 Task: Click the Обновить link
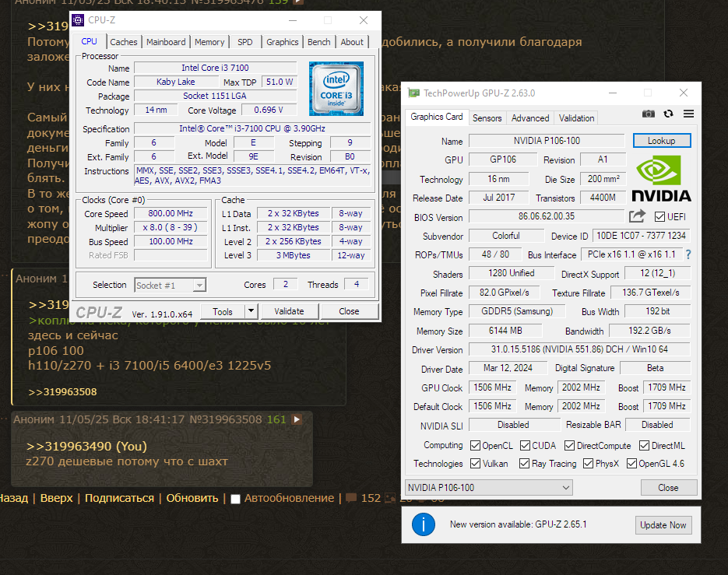click(x=192, y=498)
